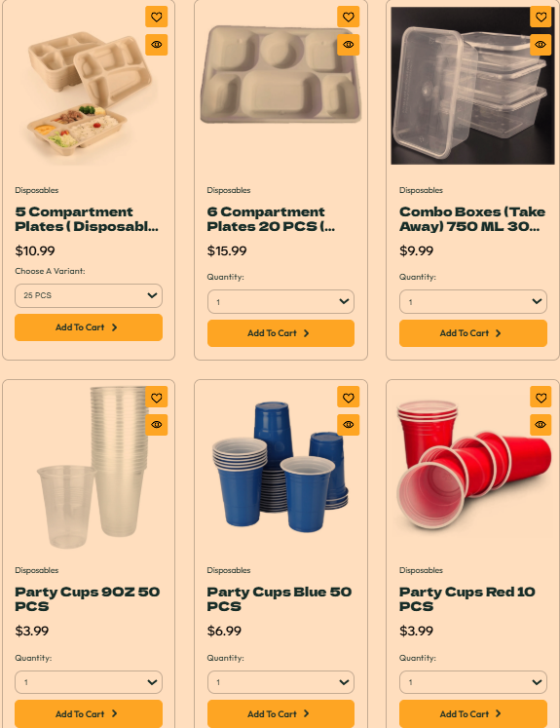Open quantity dropdown for Combo Boxes
The width and height of the screenshot is (560, 728).
click(x=473, y=302)
